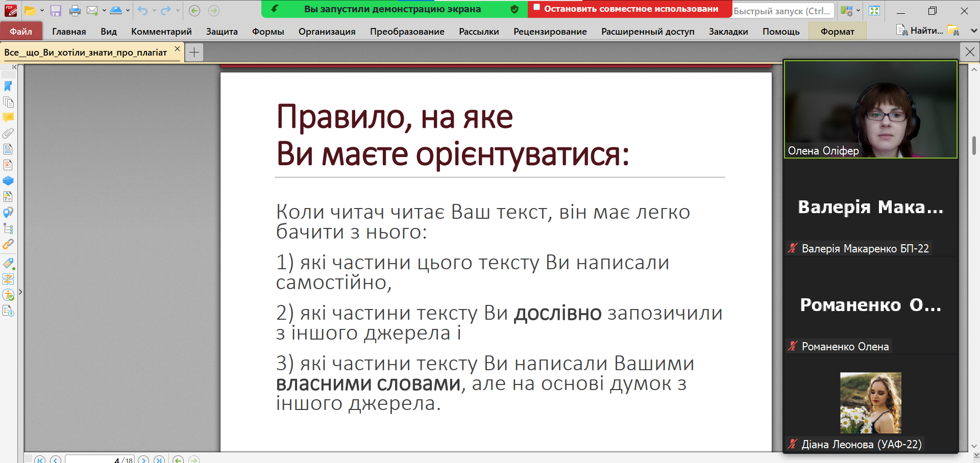This screenshot has height=463, width=980.
Task: Open the Attachments paperclip pane
Action: coord(8,134)
